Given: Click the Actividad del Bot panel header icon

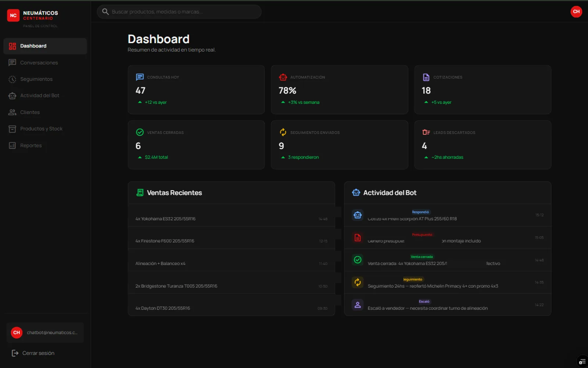Looking at the screenshot, I should (356, 192).
